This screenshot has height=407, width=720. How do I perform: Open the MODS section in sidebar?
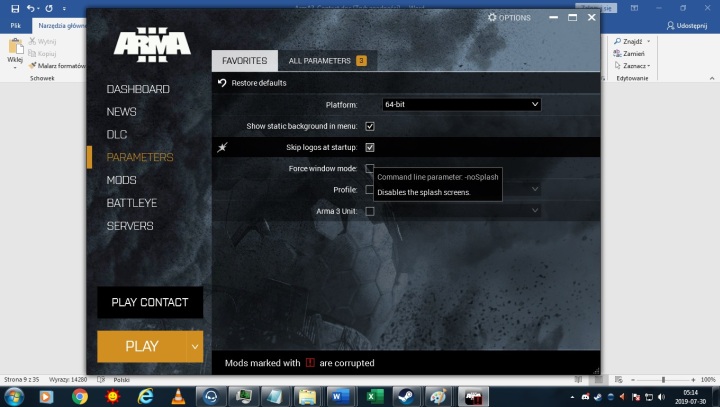[121, 180]
